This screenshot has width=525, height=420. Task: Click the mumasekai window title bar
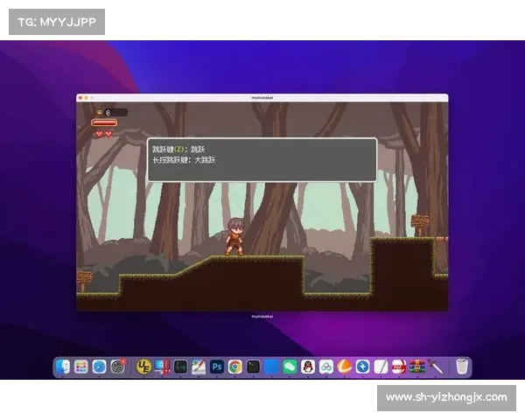pyautogui.click(x=262, y=98)
